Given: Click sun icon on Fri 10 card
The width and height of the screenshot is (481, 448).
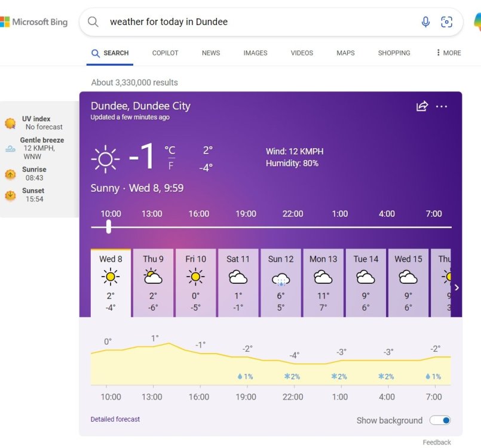Looking at the screenshot, I should 195,277.
